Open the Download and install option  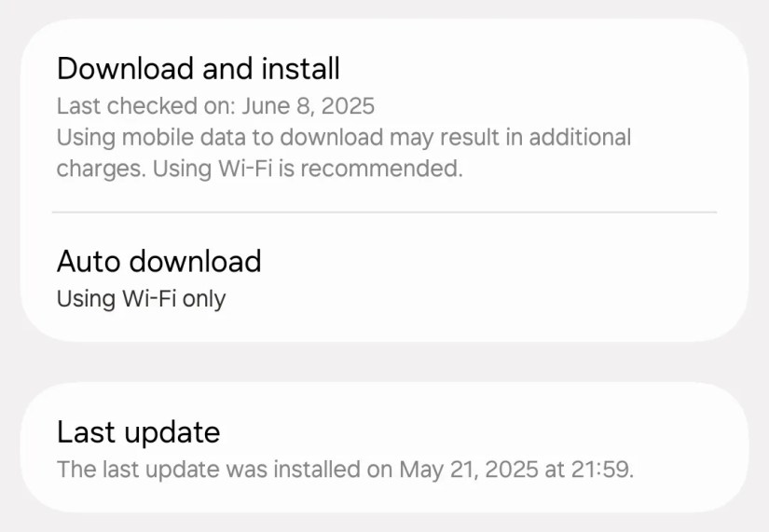[384, 116]
